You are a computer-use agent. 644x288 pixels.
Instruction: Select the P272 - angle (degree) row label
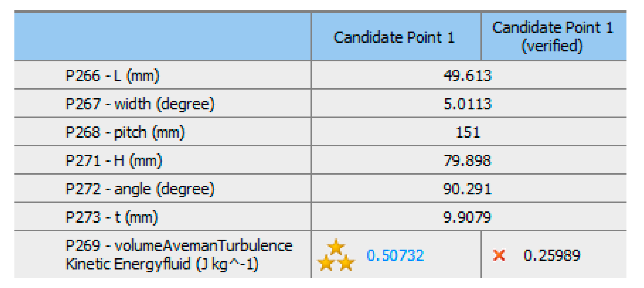(140, 189)
